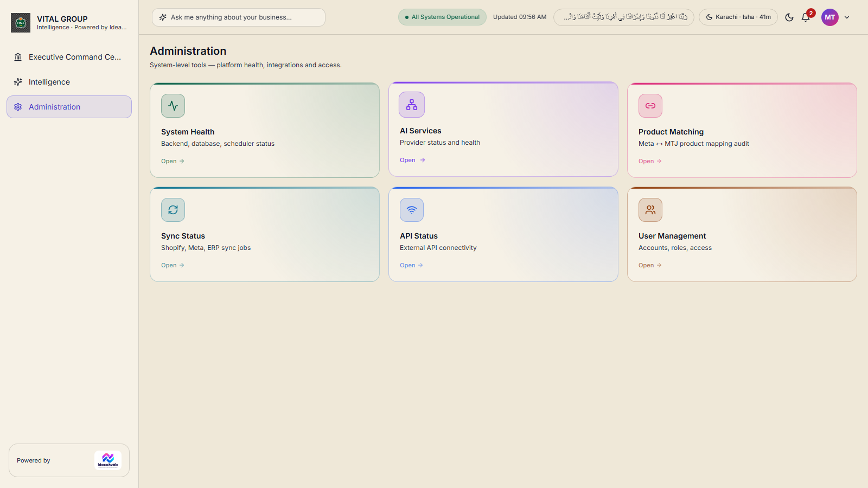868x488 pixels.
Task: Click the Updated 09:56 AM timestamp
Action: (520, 17)
